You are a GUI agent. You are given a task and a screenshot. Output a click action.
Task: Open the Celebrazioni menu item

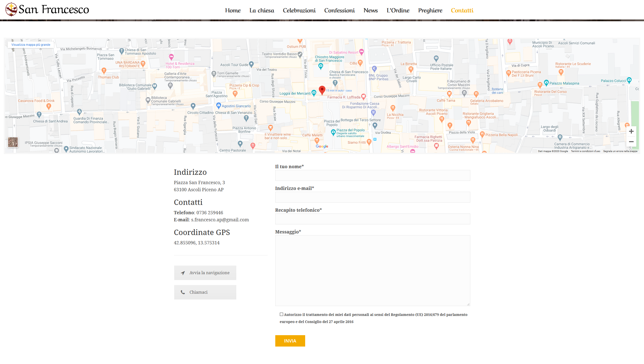click(x=299, y=10)
